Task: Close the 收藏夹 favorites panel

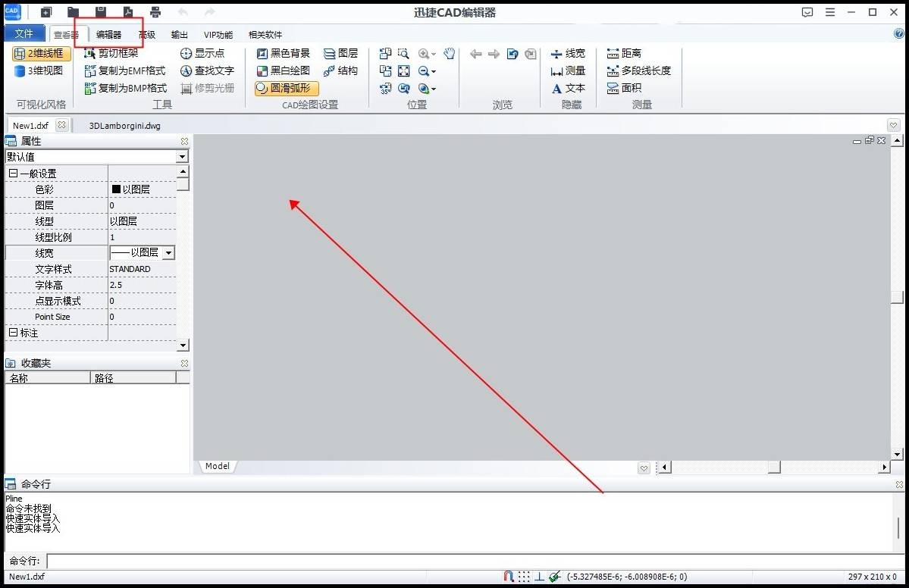Action: pos(184,363)
